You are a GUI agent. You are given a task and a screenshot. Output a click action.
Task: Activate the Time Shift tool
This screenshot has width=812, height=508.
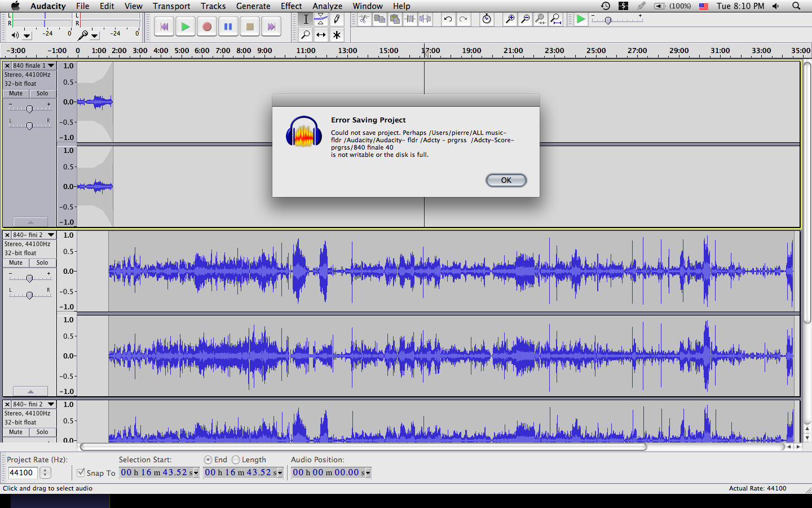320,34
